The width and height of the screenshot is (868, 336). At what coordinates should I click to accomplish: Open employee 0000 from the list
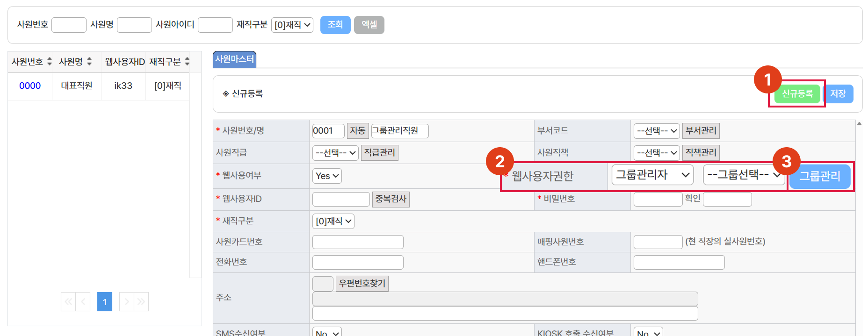point(30,86)
